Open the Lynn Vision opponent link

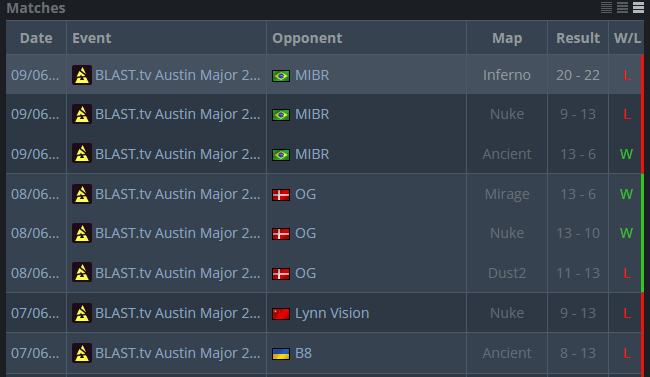pos(332,313)
